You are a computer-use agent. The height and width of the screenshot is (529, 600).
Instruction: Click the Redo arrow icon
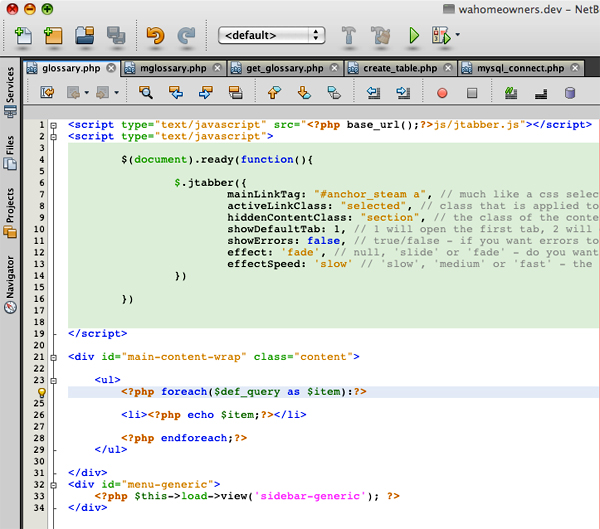[186, 36]
